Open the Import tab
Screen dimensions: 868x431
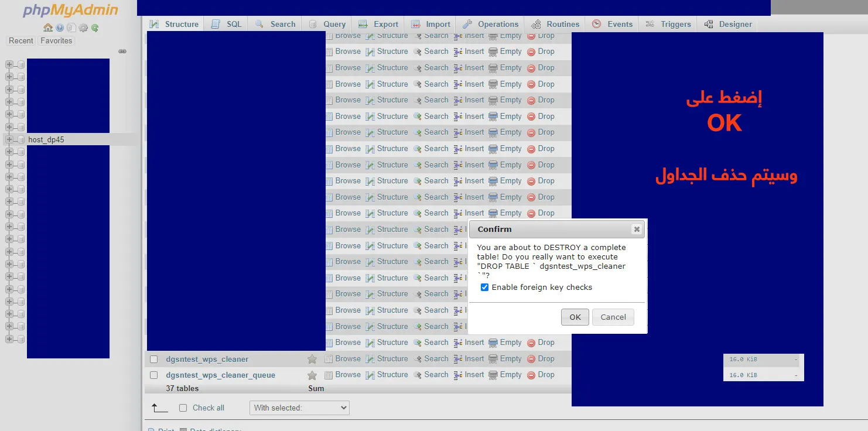click(x=430, y=24)
